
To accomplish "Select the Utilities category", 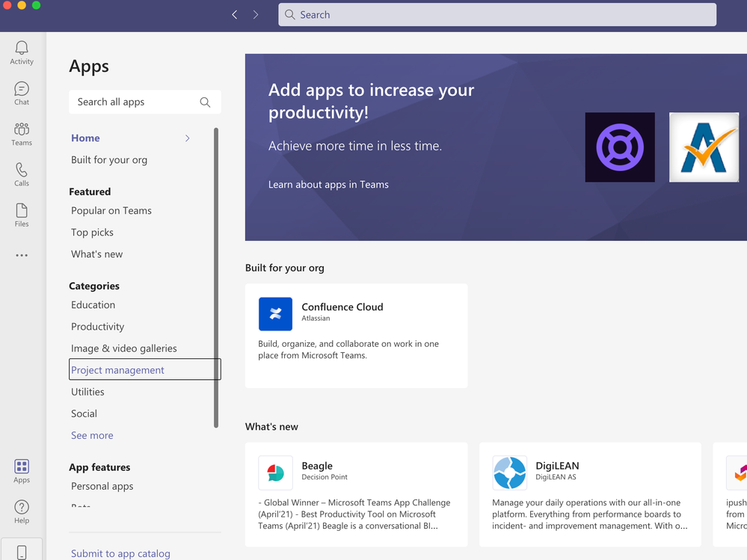I will (x=87, y=392).
